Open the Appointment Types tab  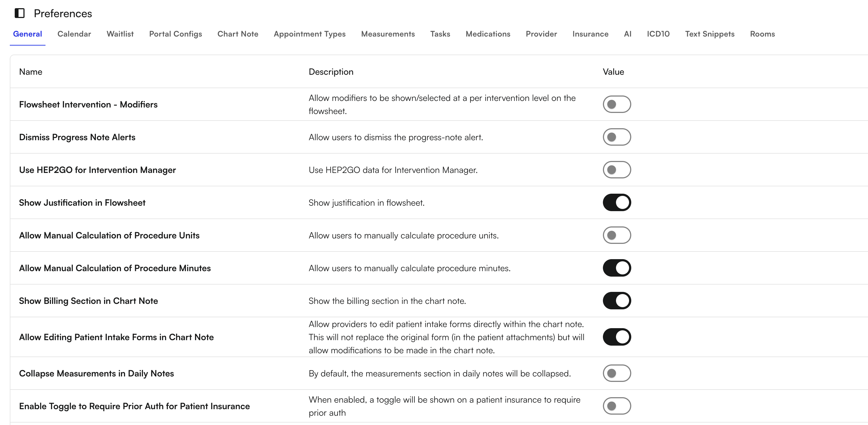310,34
